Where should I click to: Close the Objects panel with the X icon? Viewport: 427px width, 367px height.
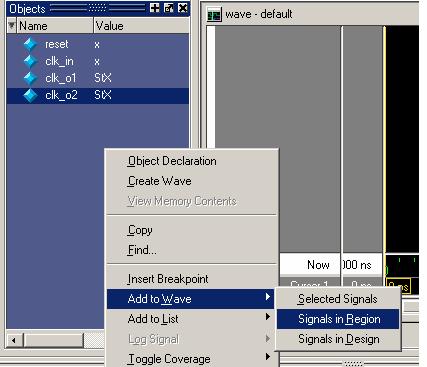click(x=183, y=8)
